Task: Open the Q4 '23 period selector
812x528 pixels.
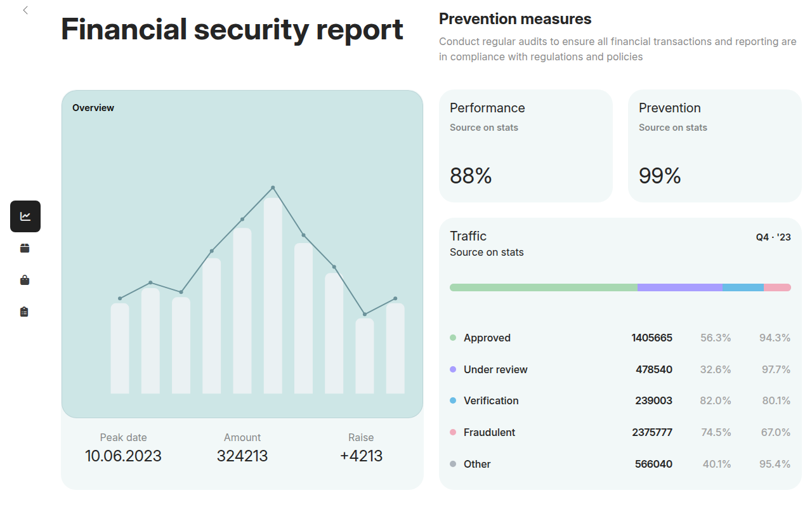Action: point(773,237)
